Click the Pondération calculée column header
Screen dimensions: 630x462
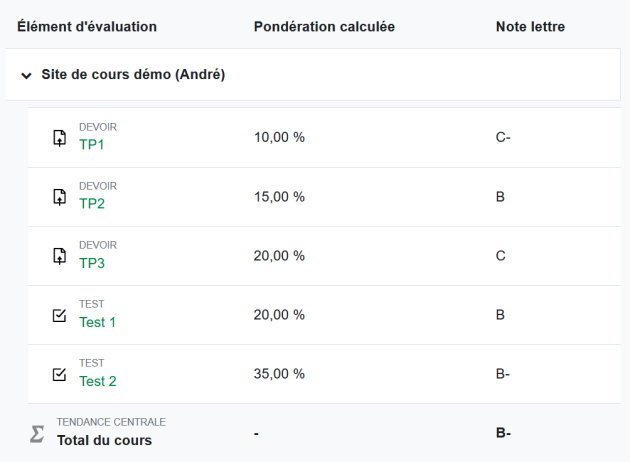tap(324, 26)
